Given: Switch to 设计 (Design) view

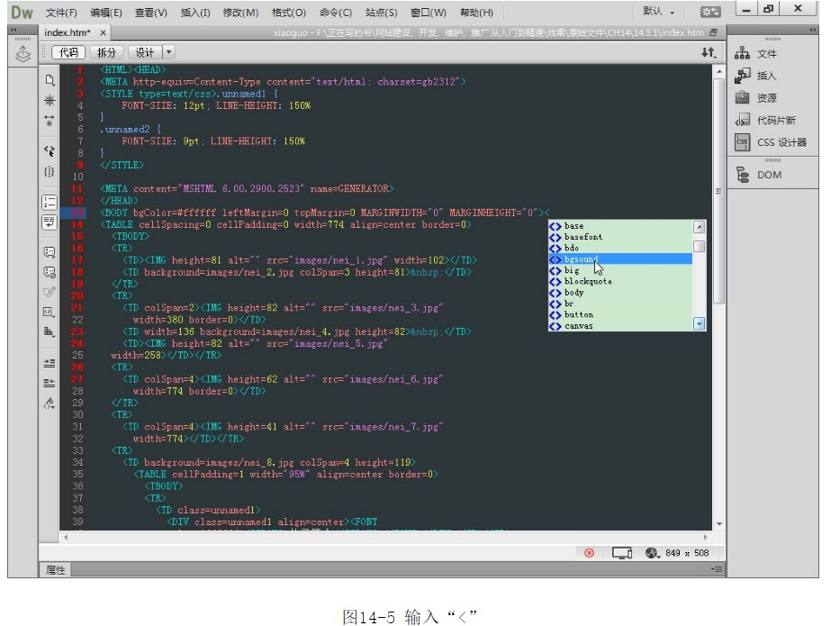Looking at the screenshot, I should click(144, 53).
